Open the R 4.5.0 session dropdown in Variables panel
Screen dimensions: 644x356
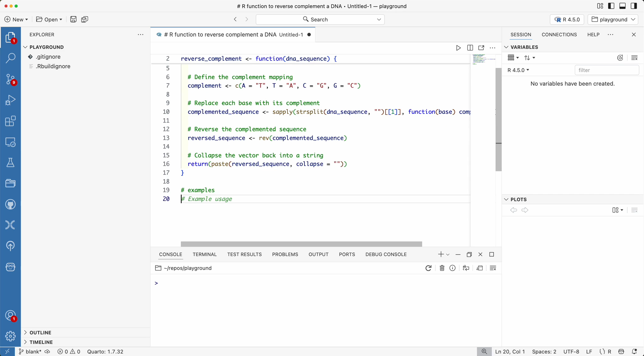click(518, 70)
